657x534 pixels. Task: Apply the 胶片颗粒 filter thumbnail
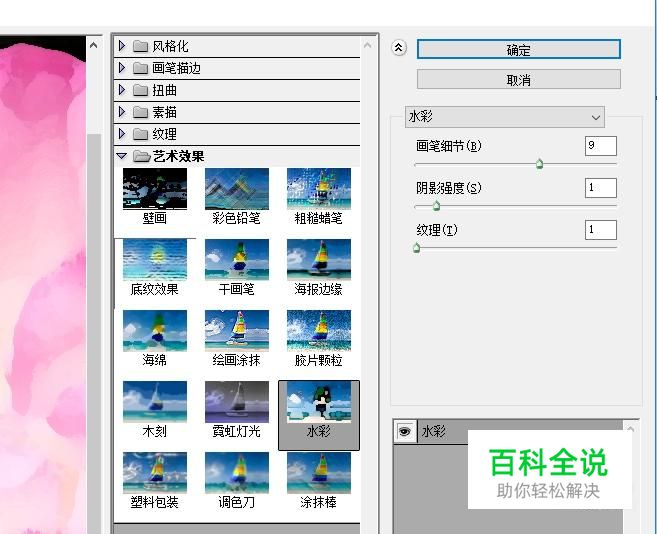pos(319,331)
